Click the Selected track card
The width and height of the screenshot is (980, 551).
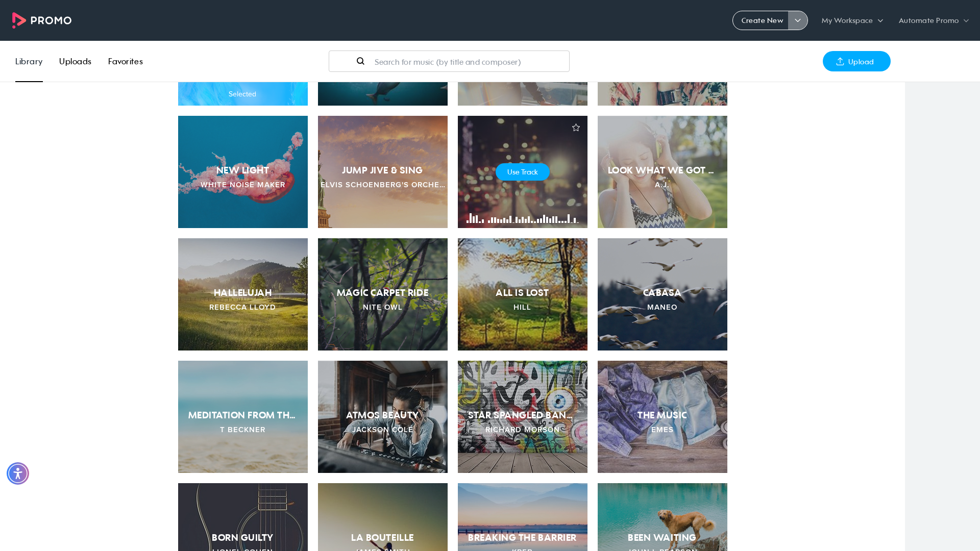[x=243, y=94]
